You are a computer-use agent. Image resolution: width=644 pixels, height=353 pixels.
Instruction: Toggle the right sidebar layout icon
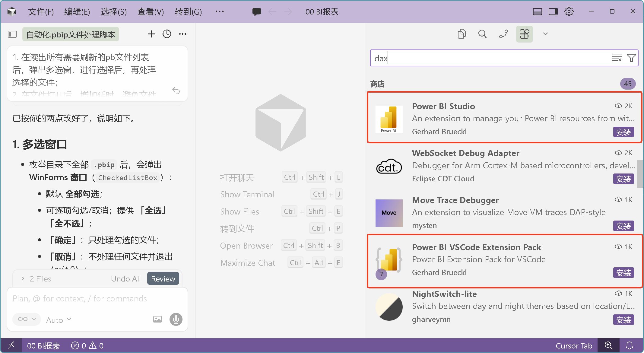click(553, 12)
